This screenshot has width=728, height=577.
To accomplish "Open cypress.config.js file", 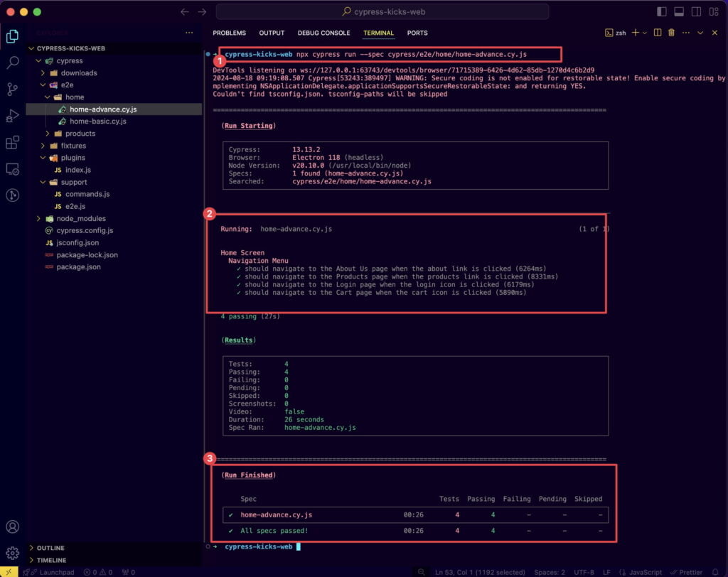I will click(114, 230).
